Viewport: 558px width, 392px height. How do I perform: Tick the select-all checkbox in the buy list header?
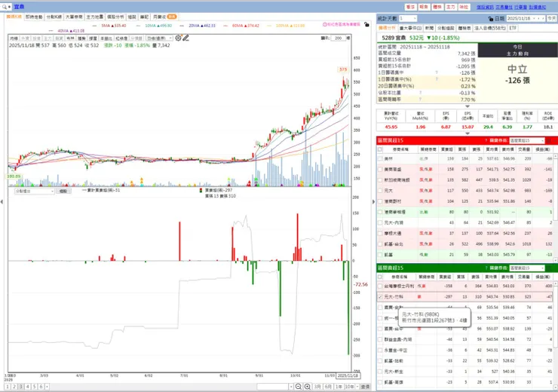coord(380,149)
